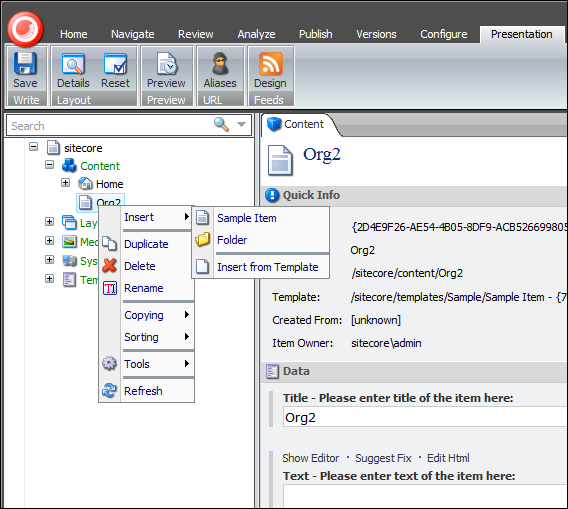Click the Quick Info exclamation icon
The height and width of the screenshot is (509, 568).
272,195
